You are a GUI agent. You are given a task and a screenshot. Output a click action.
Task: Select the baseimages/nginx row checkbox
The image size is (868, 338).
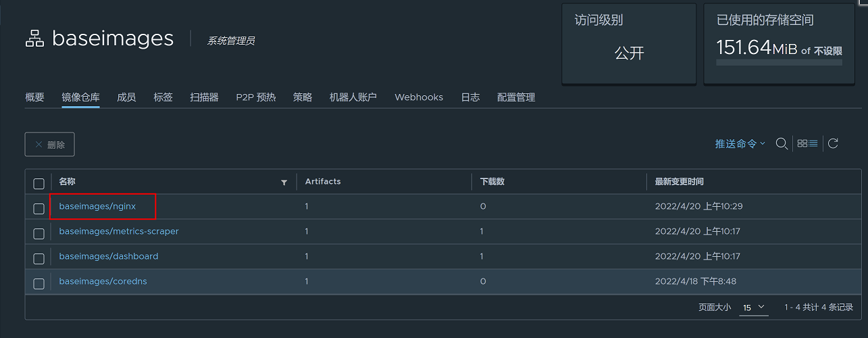tap(39, 208)
